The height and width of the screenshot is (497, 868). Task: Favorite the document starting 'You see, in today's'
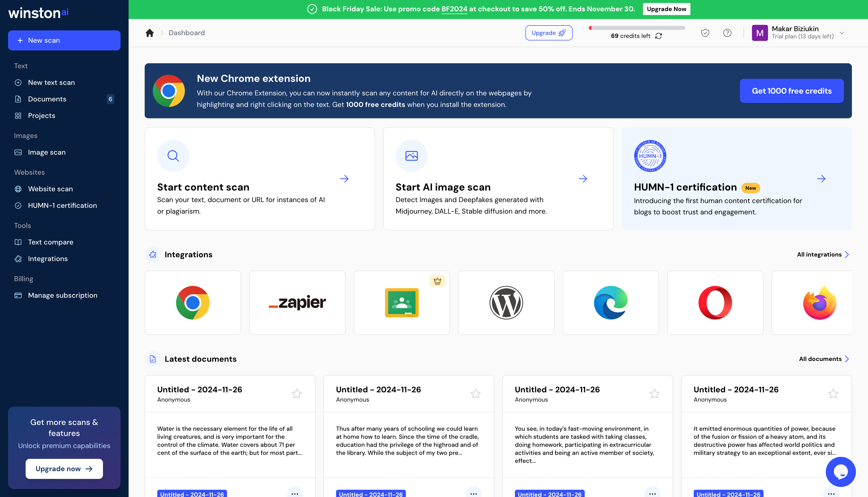(x=654, y=394)
